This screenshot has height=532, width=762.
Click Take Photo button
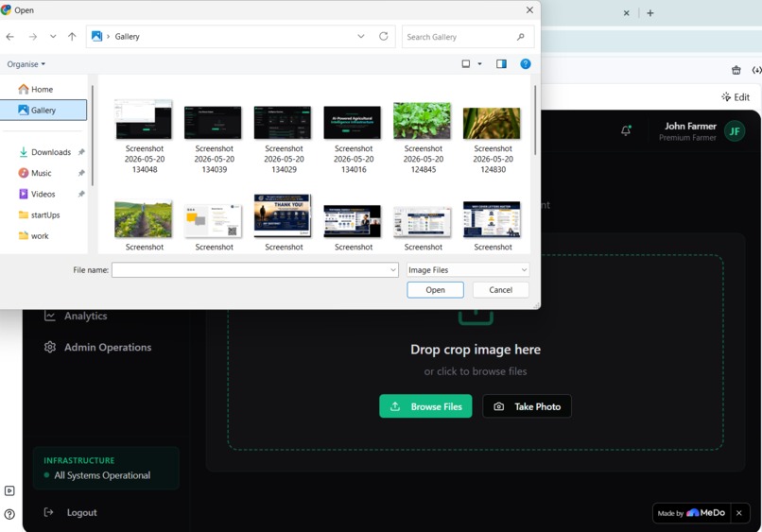[527, 406]
